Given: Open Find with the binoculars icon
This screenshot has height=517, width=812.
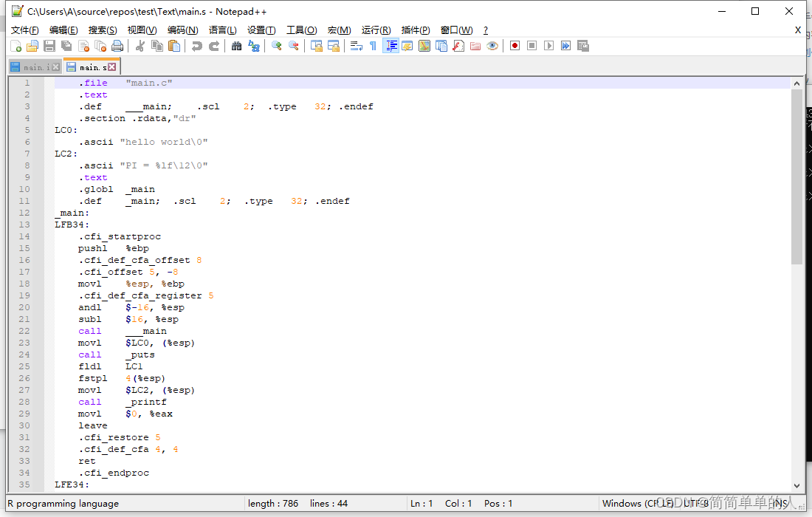Looking at the screenshot, I should click(236, 46).
